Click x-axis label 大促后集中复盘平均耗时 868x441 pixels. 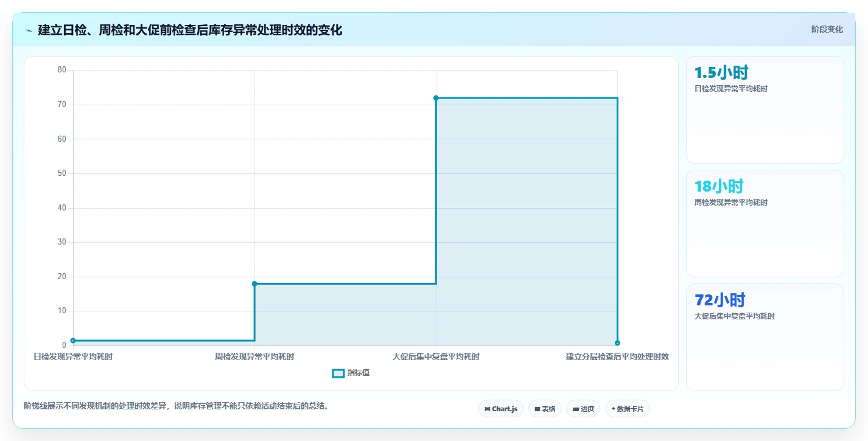(436, 356)
